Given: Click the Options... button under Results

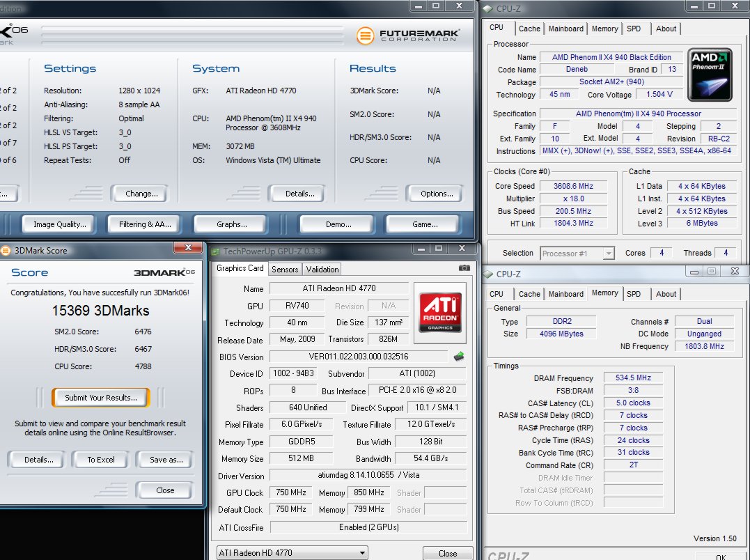Looking at the screenshot, I should (x=435, y=194).
